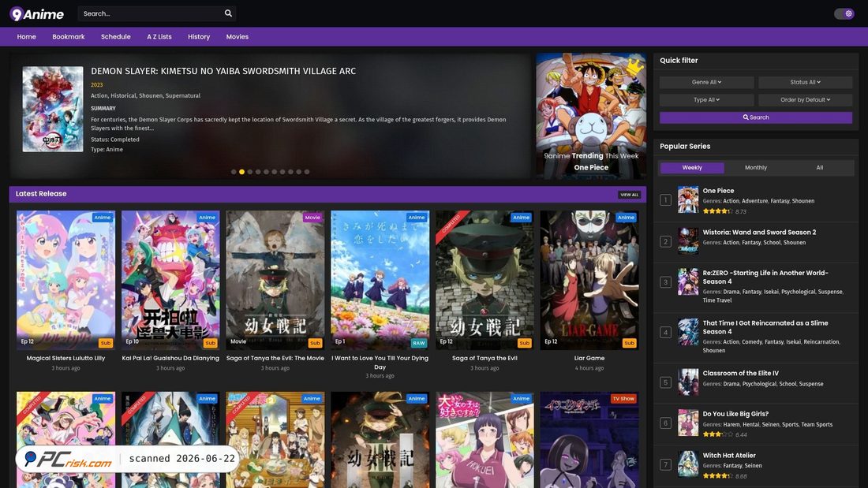Click the RAW badge on I Want to Love You
The width and height of the screenshot is (868, 488).
pos(419,343)
